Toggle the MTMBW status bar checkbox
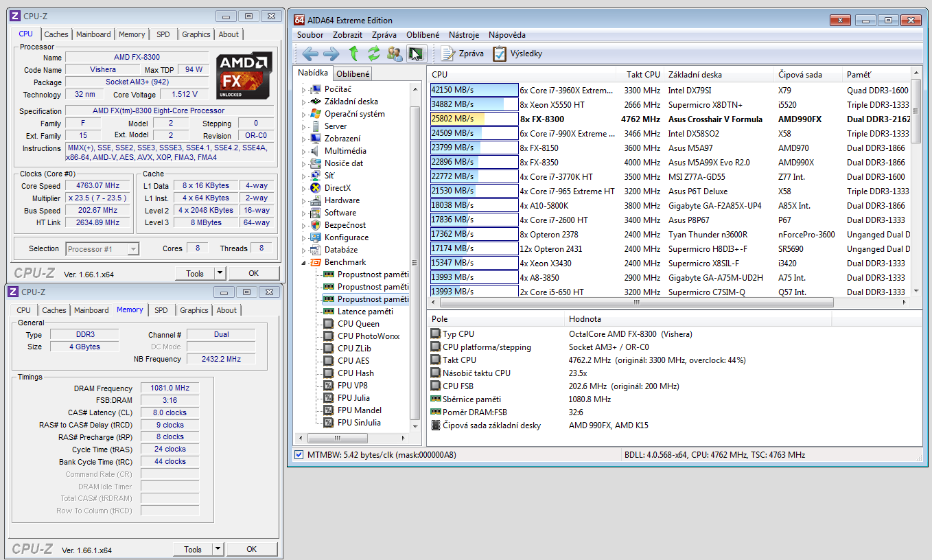This screenshot has width=932, height=560. pos(299,454)
